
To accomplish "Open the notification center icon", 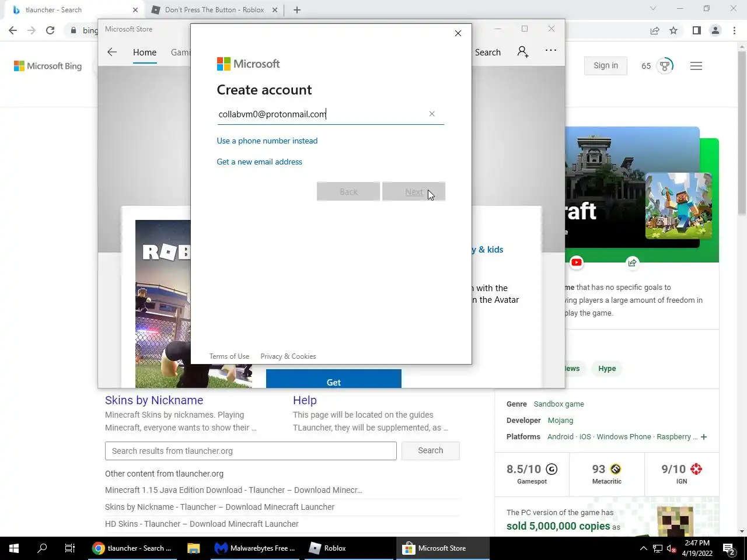I will [729, 548].
